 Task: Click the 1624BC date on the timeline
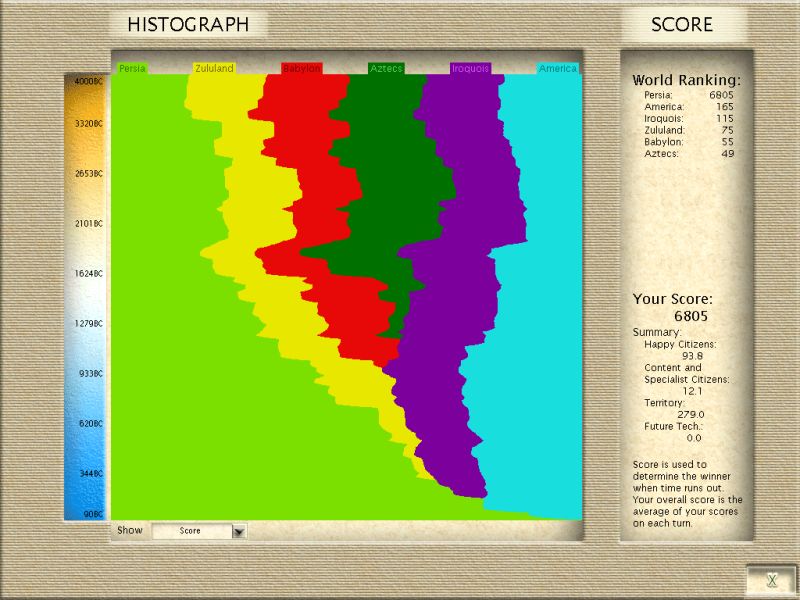(x=89, y=274)
